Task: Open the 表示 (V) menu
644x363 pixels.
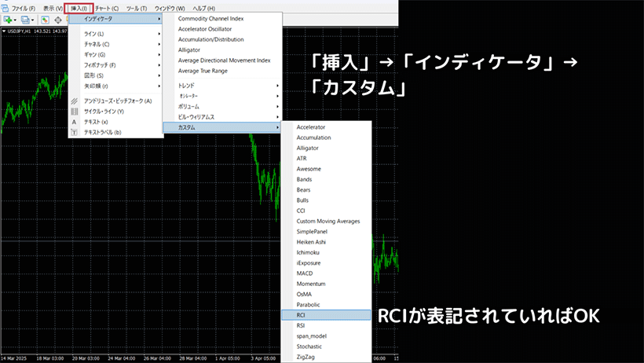Action: click(x=53, y=8)
